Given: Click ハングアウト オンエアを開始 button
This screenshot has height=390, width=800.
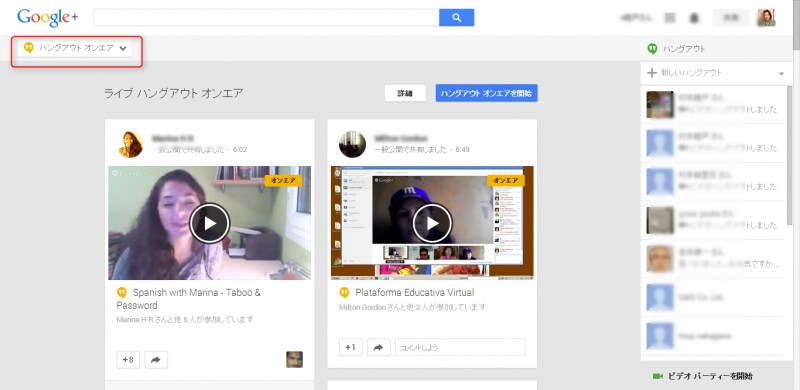Looking at the screenshot, I should tap(486, 93).
